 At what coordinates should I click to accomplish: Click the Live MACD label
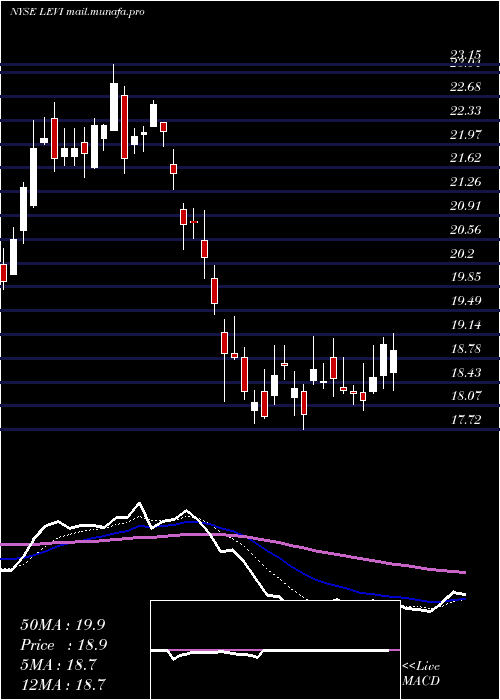421,673
